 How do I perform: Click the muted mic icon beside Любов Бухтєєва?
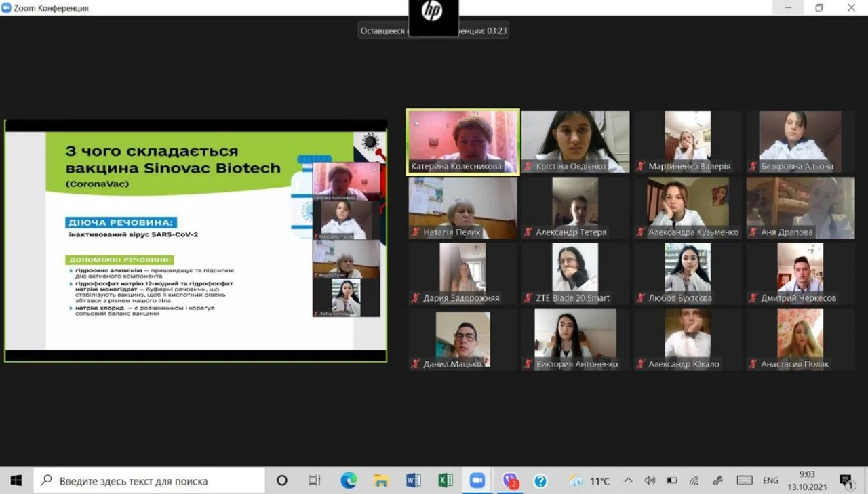tap(640, 297)
